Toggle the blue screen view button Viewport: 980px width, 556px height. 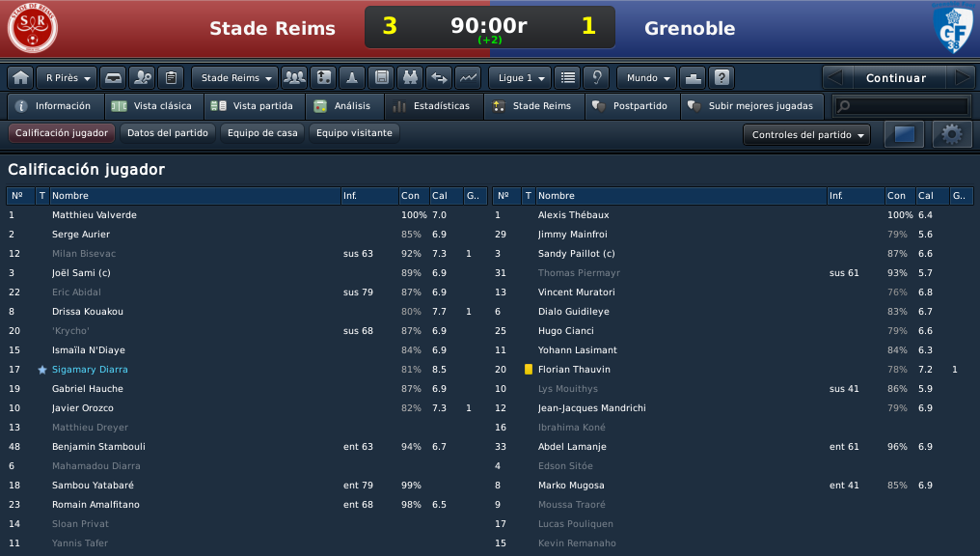click(x=904, y=134)
